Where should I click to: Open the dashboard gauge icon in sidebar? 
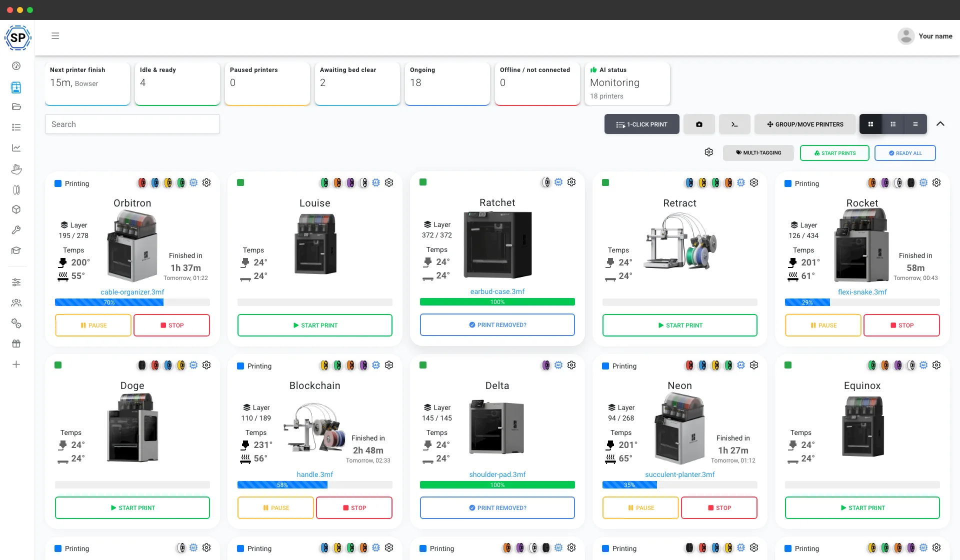point(16,66)
